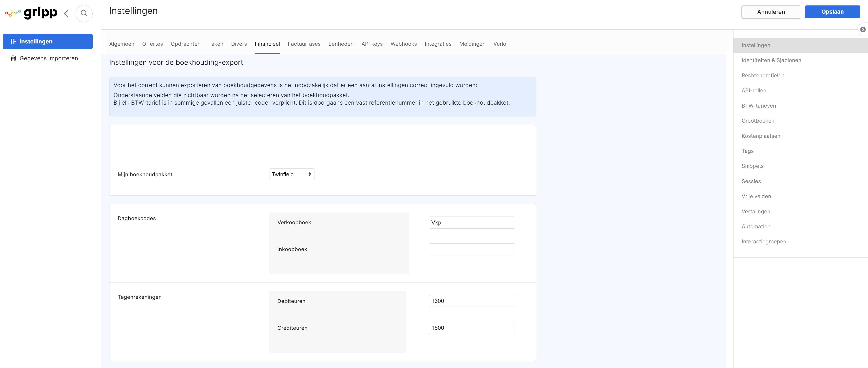Click the Dagboekcodes label
Viewport: 868px width, 368px height.
137,218
